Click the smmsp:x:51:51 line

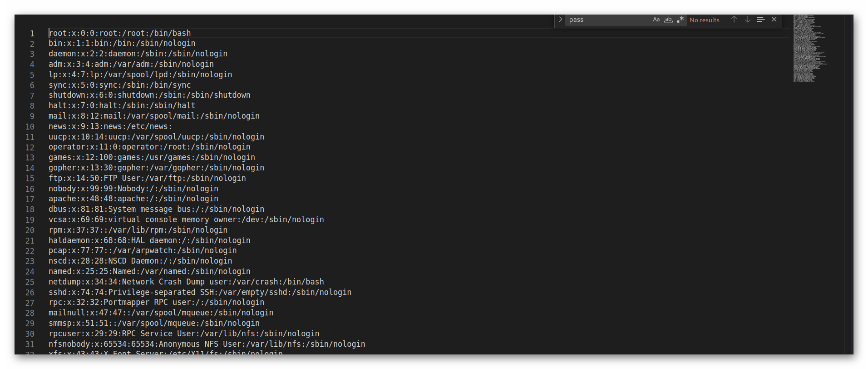154,323
